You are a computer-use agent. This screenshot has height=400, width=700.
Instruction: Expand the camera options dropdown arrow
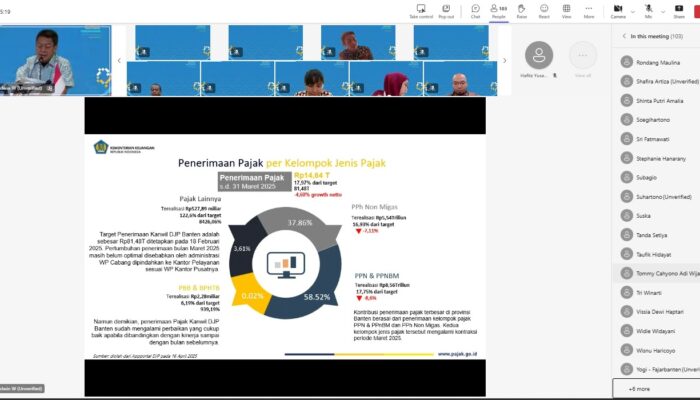633,11
